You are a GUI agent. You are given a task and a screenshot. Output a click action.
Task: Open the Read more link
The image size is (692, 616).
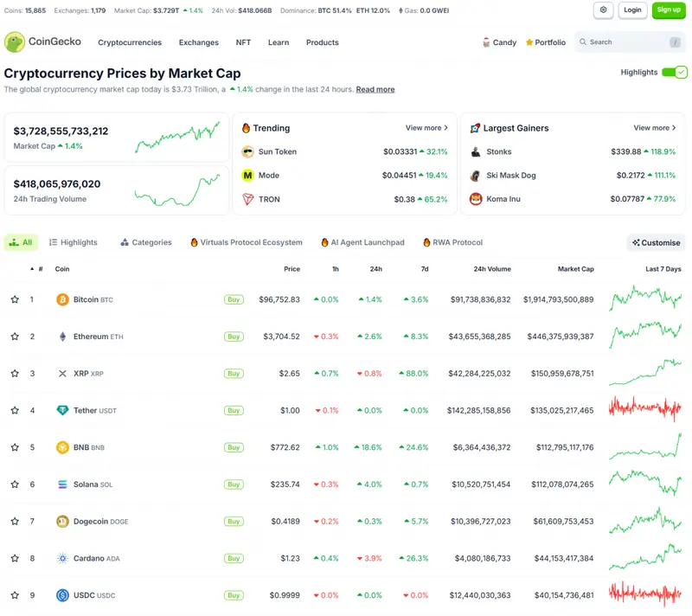(375, 90)
